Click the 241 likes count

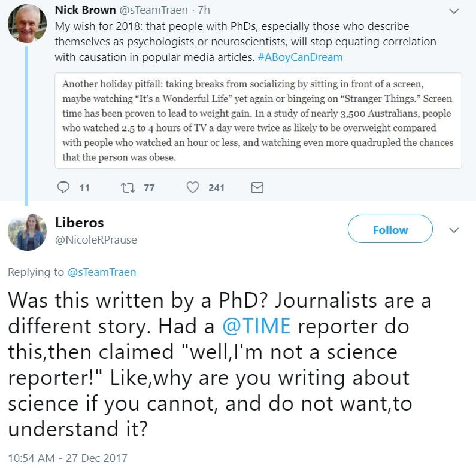216,187
